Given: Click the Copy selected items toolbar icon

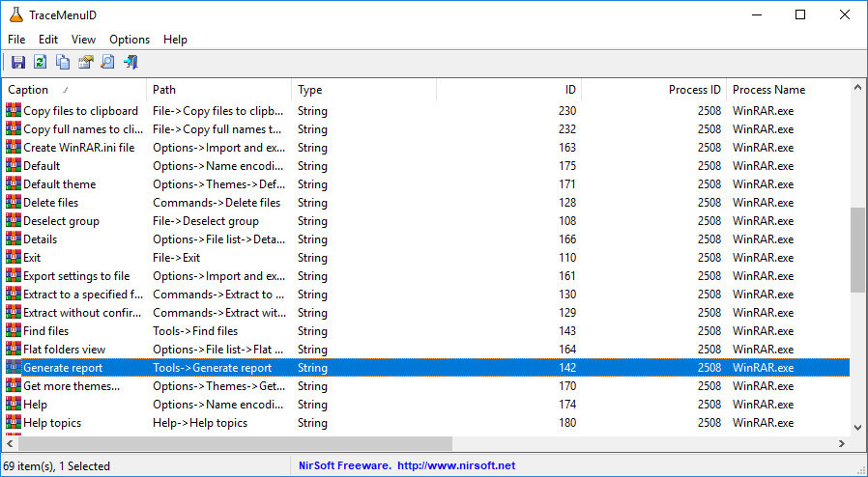Looking at the screenshot, I should tap(63, 62).
